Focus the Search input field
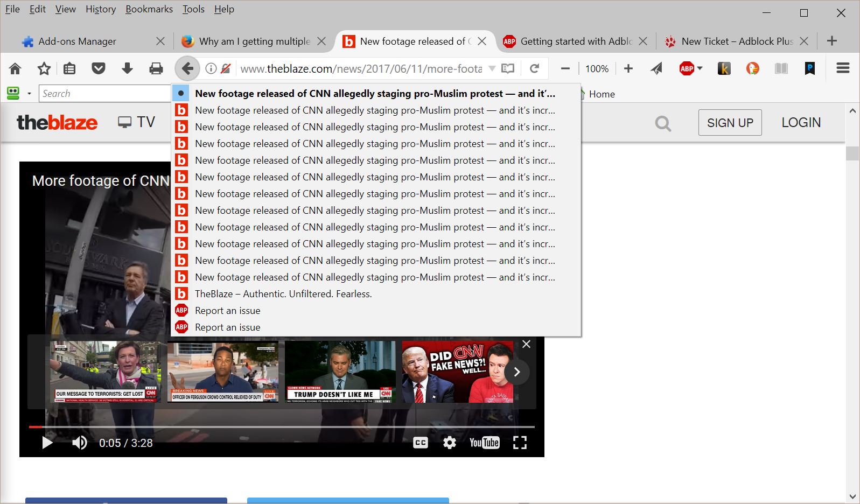Screen dimensions: 860x504 pos(105,93)
